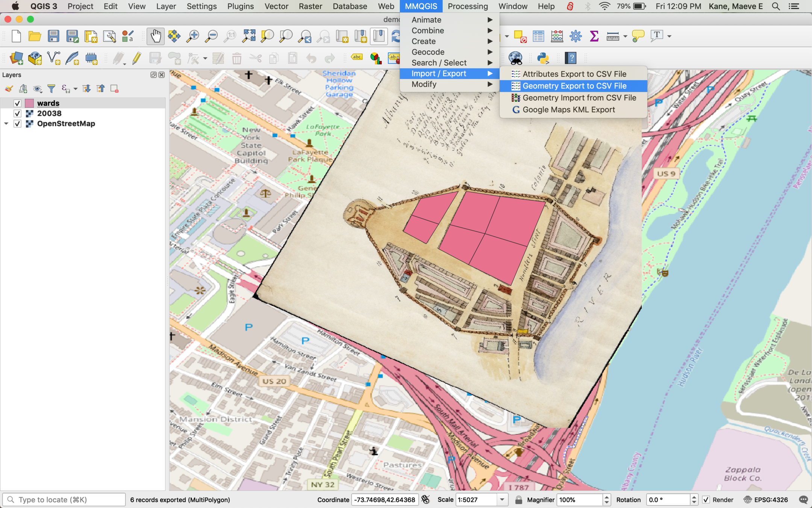Select the Pan Map hand tool
812x508 pixels.
tap(155, 36)
